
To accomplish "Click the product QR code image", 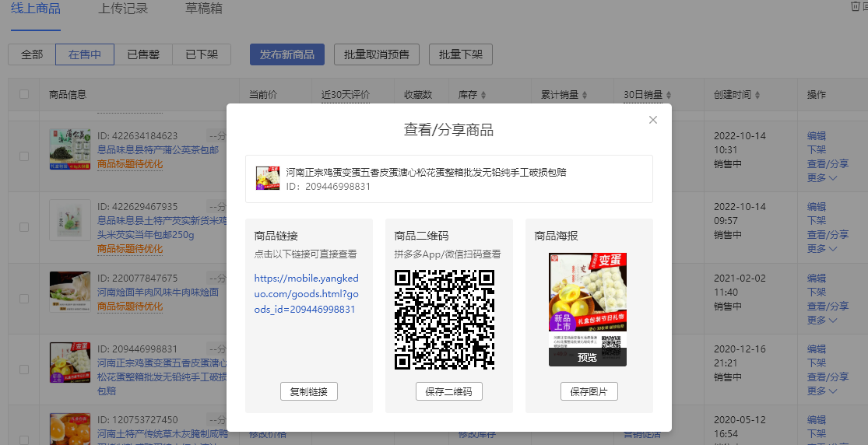I will point(444,320).
